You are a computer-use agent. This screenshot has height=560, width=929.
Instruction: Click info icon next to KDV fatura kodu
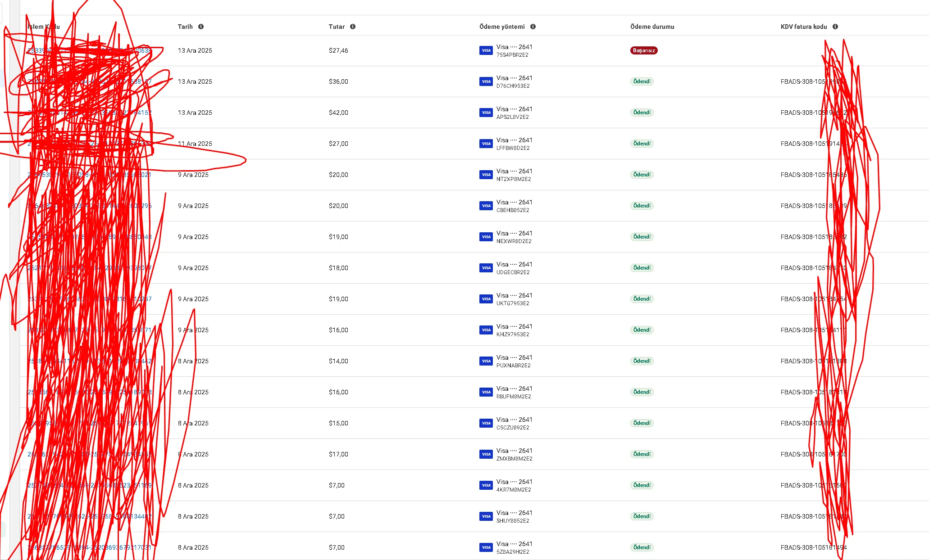pyautogui.click(x=835, y=27)
